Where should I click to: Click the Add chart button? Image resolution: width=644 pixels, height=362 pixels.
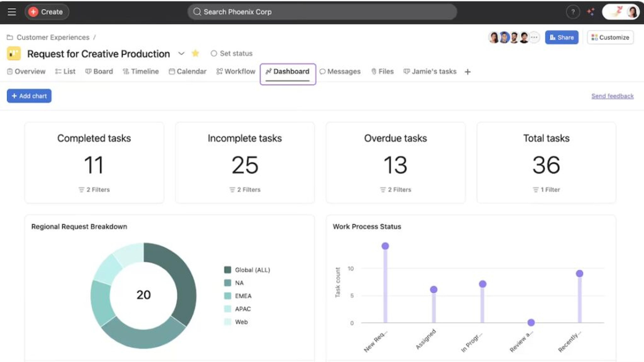coord(29,96)
